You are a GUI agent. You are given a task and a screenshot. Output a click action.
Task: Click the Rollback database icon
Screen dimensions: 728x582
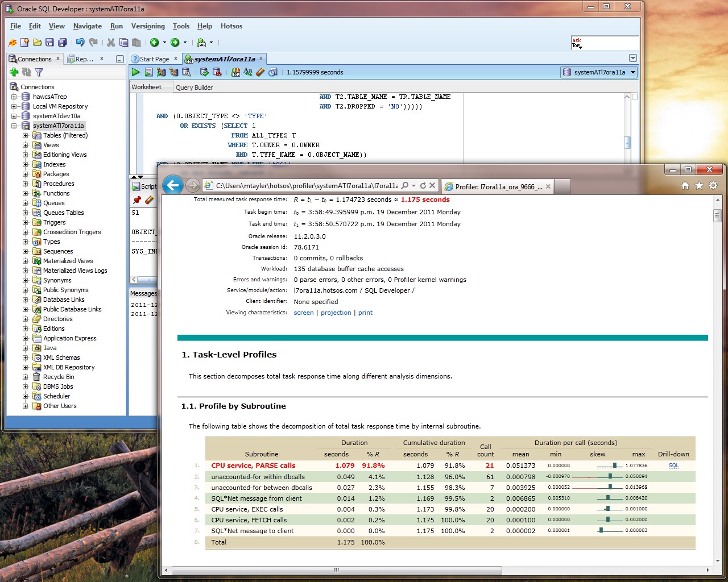tap(217, 72)
